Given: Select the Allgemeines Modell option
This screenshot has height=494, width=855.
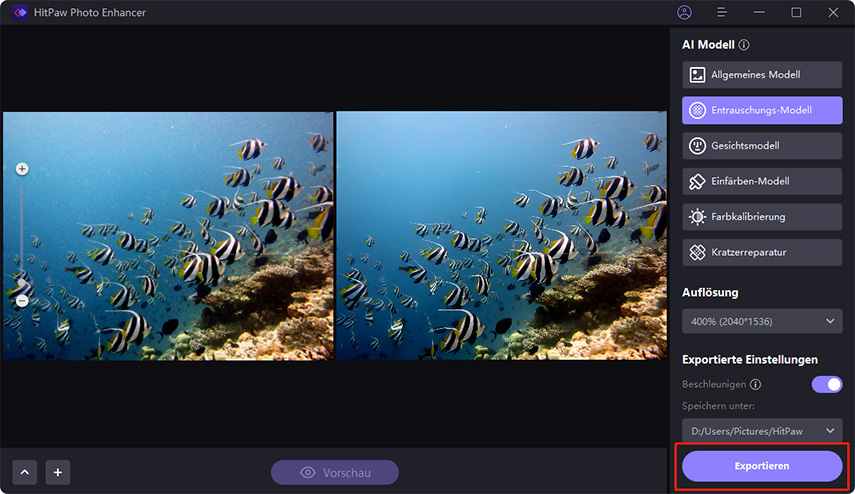Looking at the screenshot, I should point(762,75).
